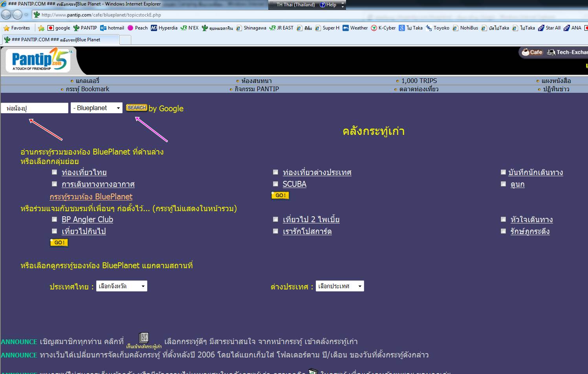Open the เลือกประเทศ country dropdown
The height and width of the screenshot is (374, 588).
(x=340, y=286)
